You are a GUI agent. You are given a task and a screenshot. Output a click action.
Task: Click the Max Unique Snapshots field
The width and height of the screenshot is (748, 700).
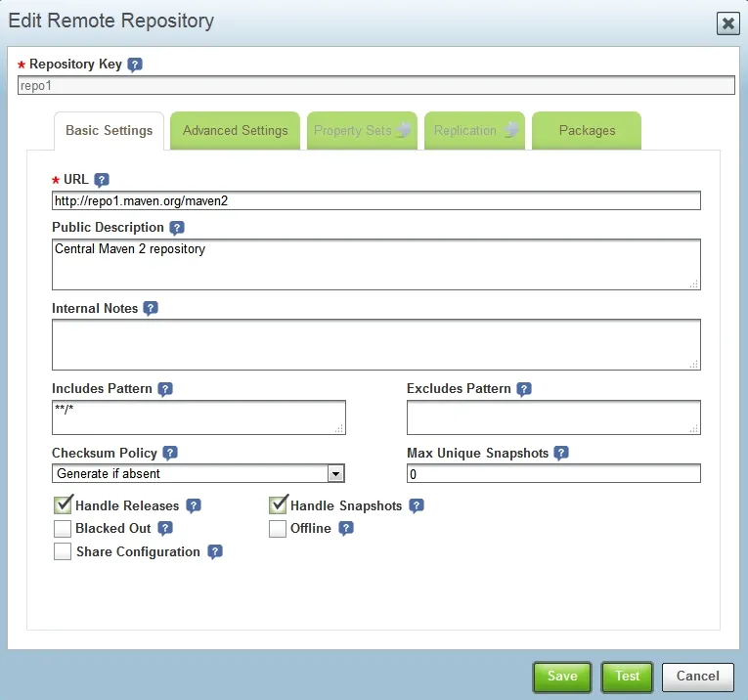pos(553,474)
